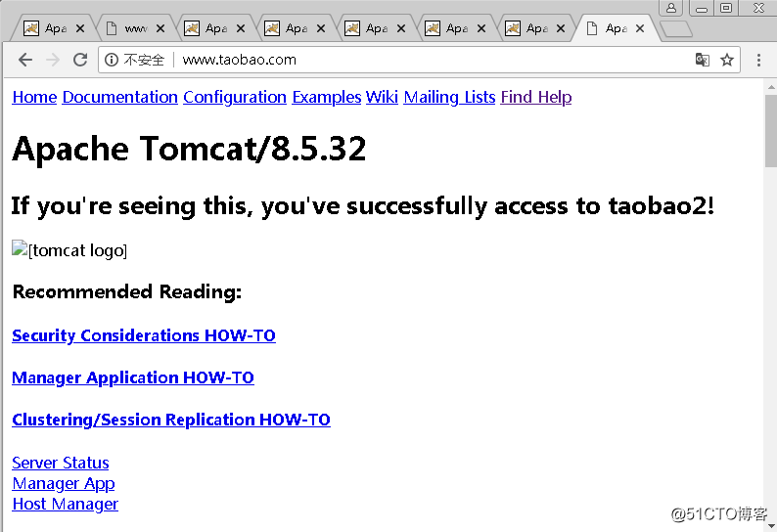777x532 pixels.
Task: Open Clustering/Session Replication HOW-TO
Action: pos(171,421)
